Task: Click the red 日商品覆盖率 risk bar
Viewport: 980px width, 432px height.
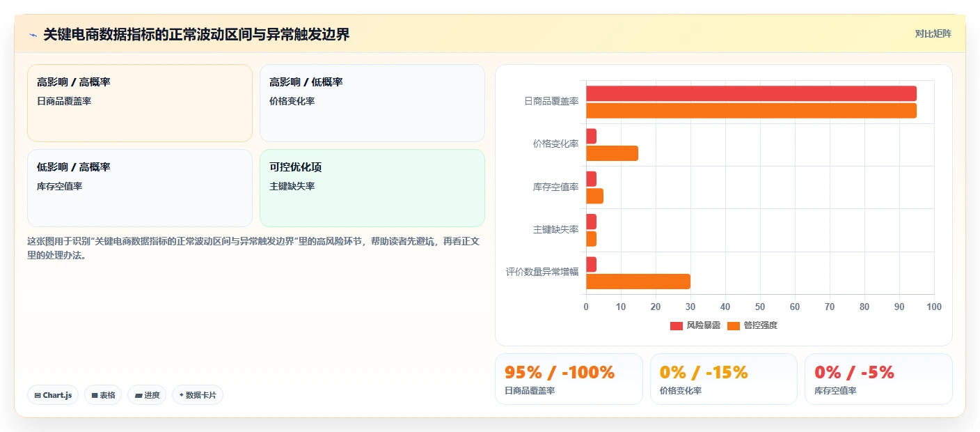Action: point(751,93)
